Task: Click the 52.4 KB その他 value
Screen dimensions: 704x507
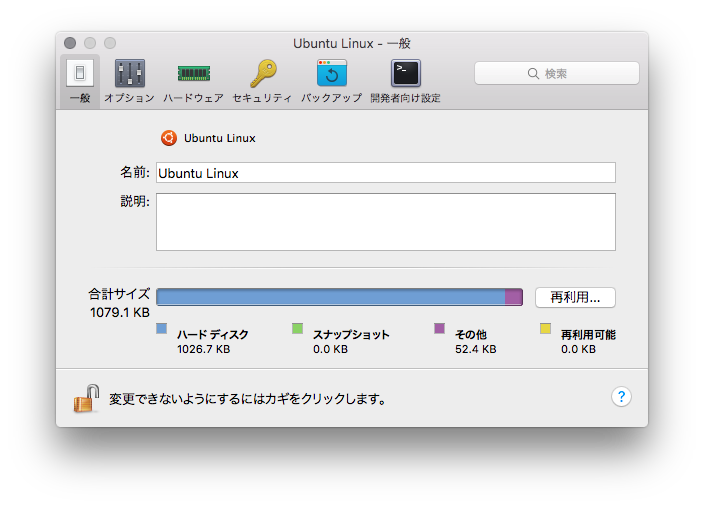Action: click(476, 349)
